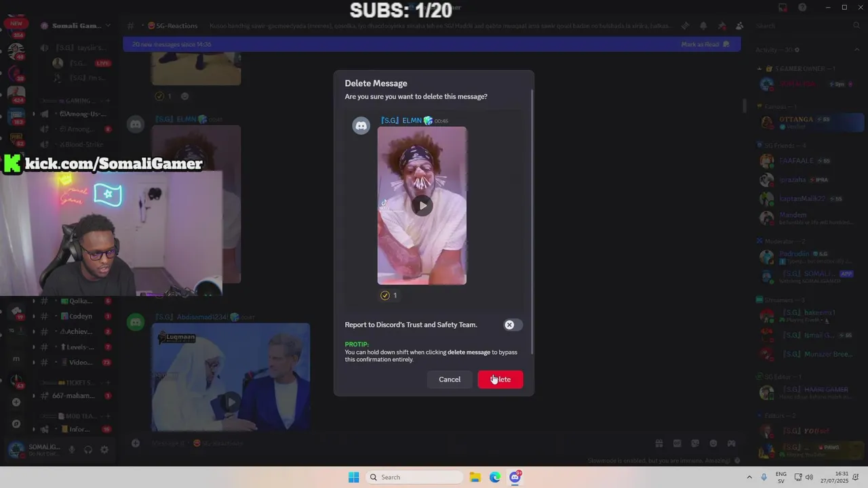Open Microsoft Edge from the taskbar
The height and width of the screenshot is (488, 868).
495,477
